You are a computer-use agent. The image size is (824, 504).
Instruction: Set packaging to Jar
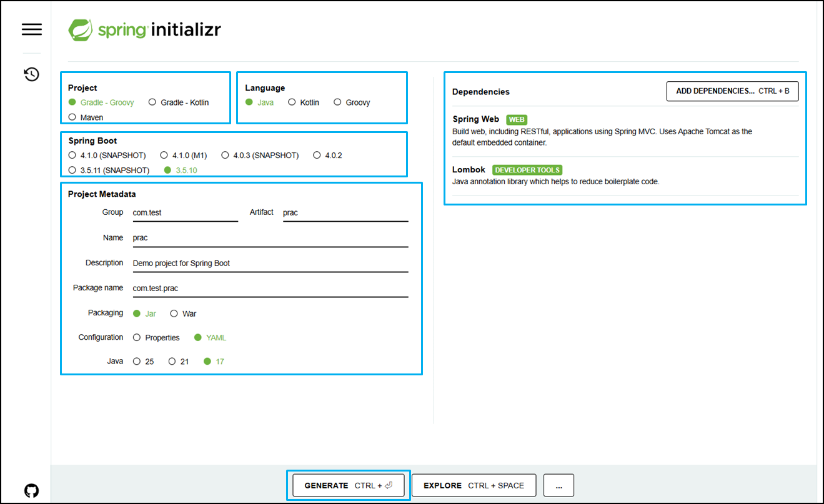(x=145, y=314)
